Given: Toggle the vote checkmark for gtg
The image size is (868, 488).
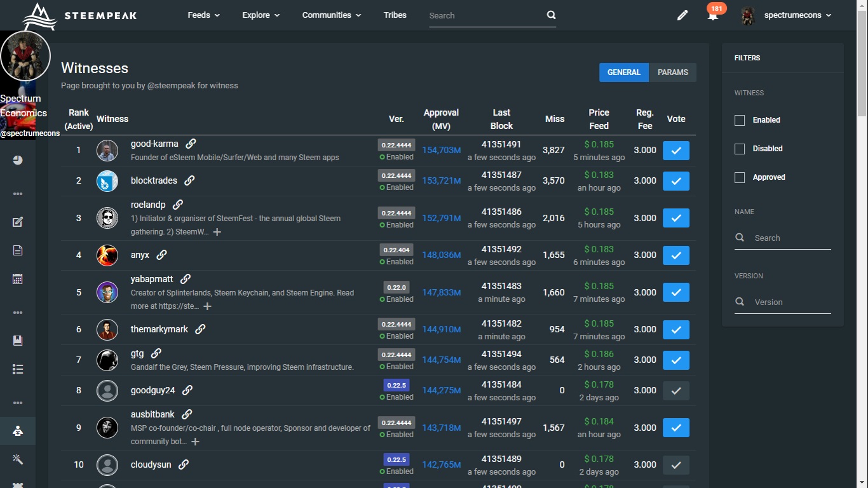Looking at the screenshot, I should (676, 360).
